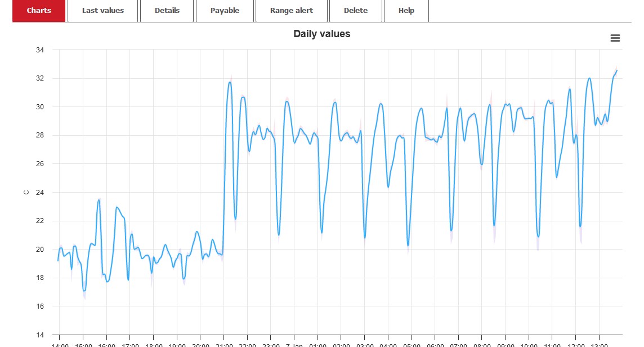Click the 20 label on the y-axis

tap(39, 250)
